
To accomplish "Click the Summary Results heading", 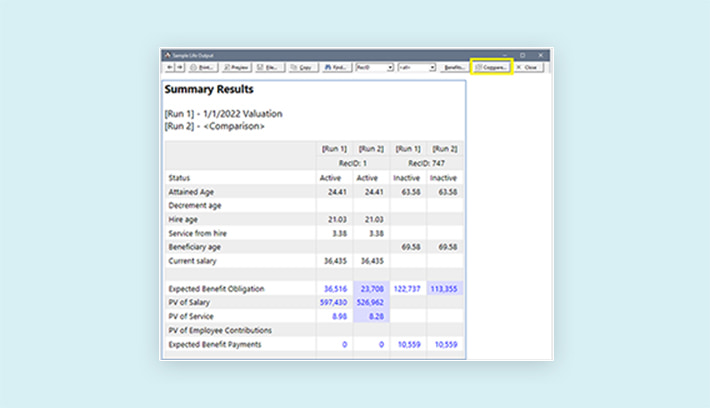I will [207, 89].
